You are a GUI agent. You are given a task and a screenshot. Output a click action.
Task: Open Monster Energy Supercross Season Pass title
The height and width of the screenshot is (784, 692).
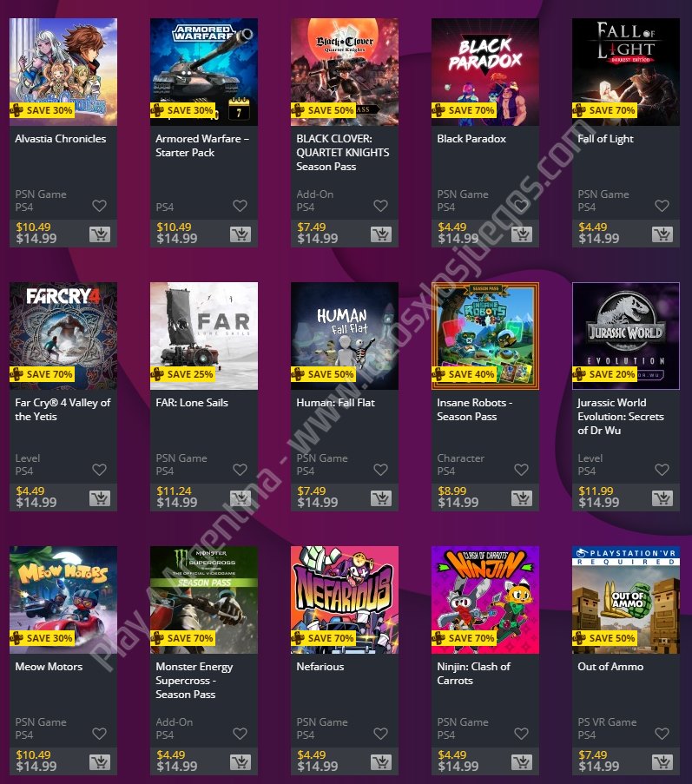194,681
